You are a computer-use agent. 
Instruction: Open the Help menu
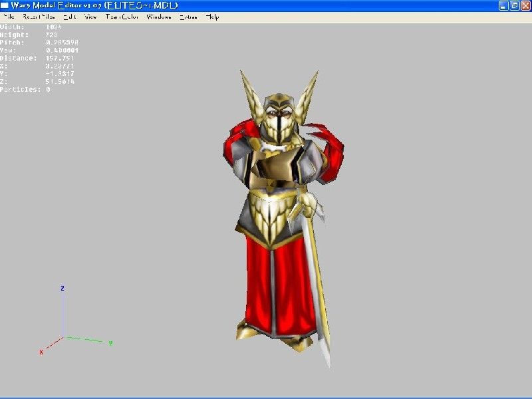212,17
